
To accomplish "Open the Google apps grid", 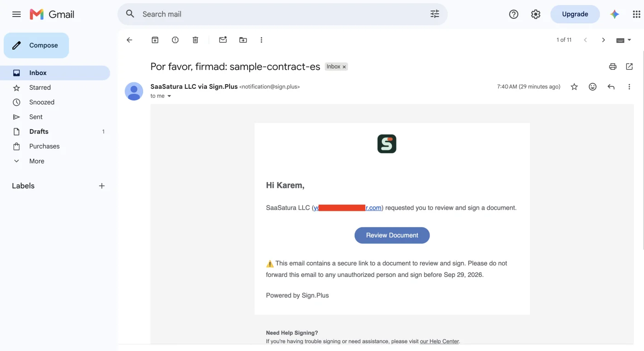I will [x=637, y=14].
